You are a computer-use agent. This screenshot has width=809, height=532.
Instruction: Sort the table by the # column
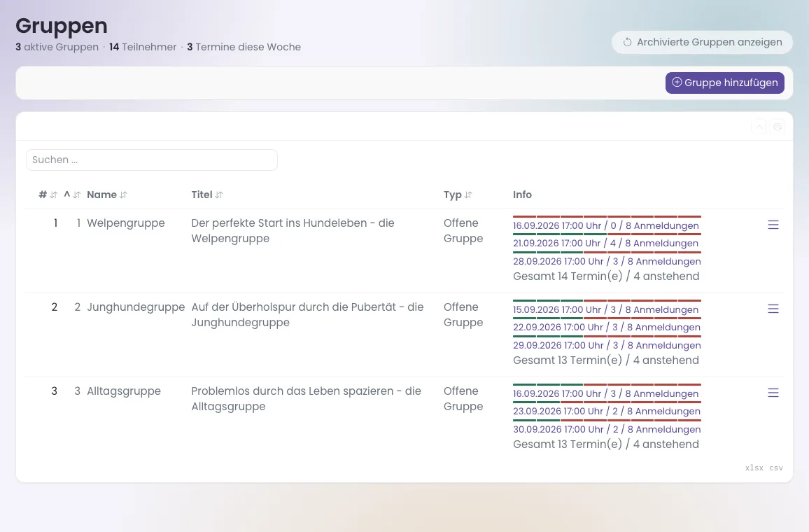48,195
